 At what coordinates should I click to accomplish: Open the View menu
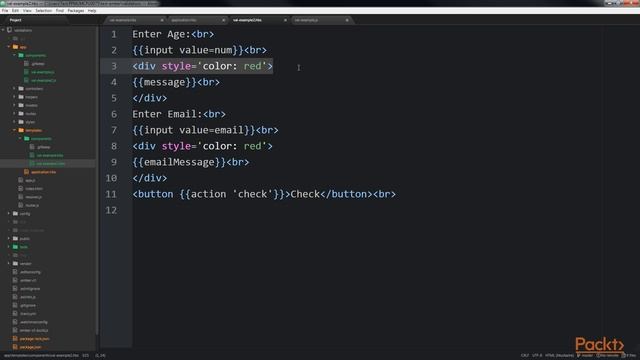pos(27,11)
